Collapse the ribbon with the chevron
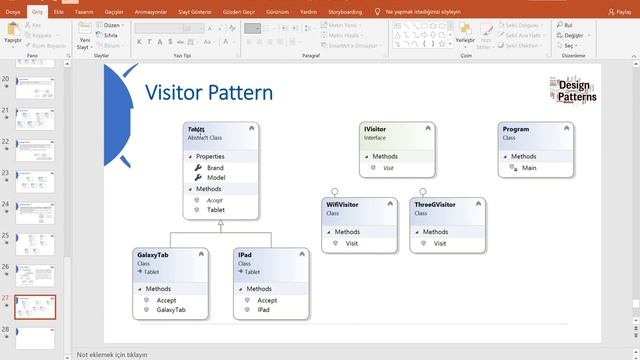640x360 pixels. click(634, 56)
